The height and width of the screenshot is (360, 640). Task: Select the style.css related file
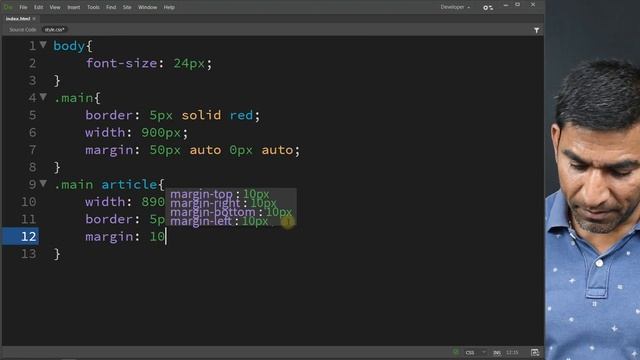point(55,30)
